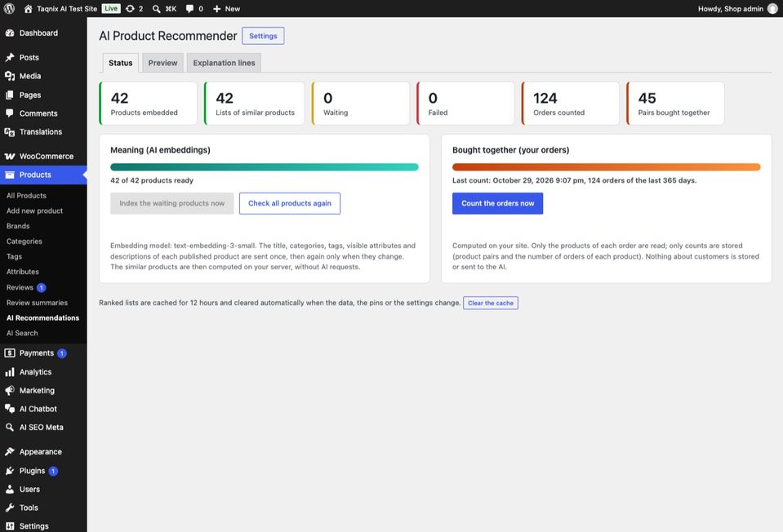
Task: Click the AI Product Recommender heading
Action: pos(168,36)
